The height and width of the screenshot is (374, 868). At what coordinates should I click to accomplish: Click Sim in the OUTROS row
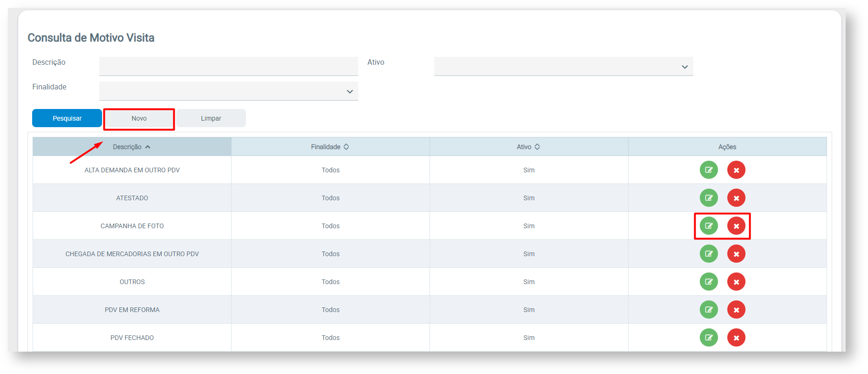click(529, 282)
